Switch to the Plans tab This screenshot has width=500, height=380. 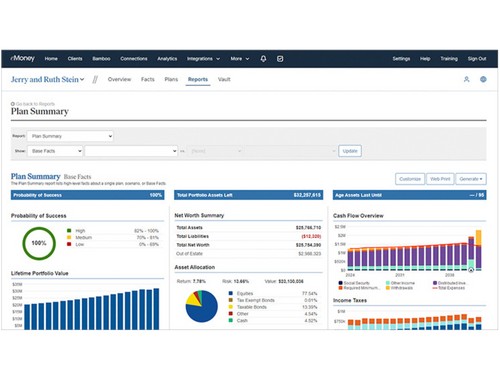point(171,79)
